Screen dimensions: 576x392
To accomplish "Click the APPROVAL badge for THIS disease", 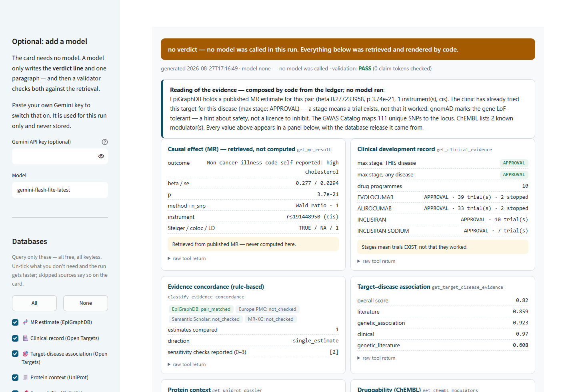I will [514, 163].
